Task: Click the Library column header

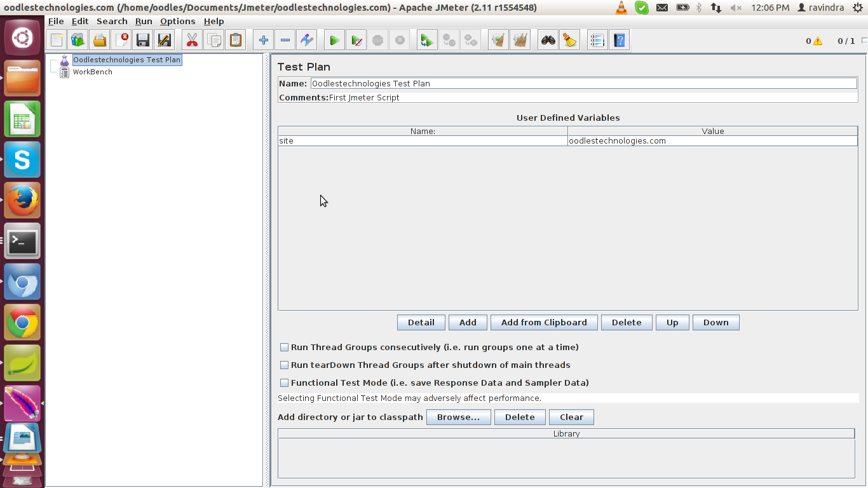Action: [566, 434]
